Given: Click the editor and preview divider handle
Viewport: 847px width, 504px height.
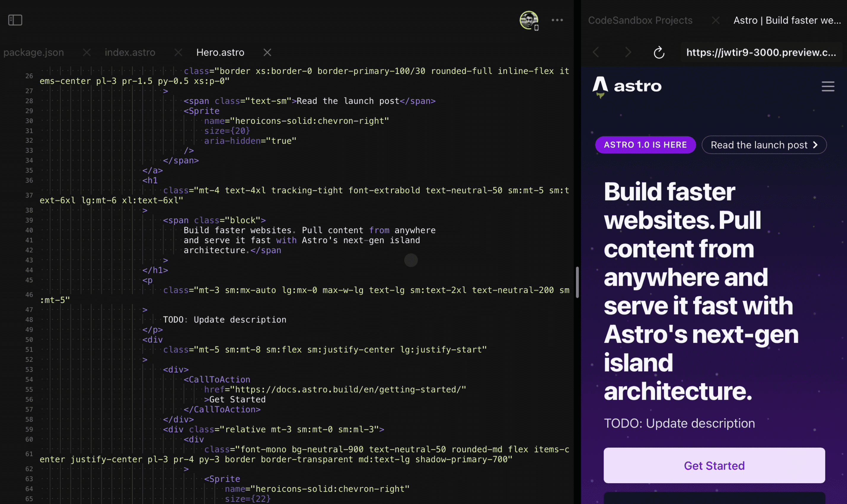Looking at the screenshot, I should [x=577, y=282].
